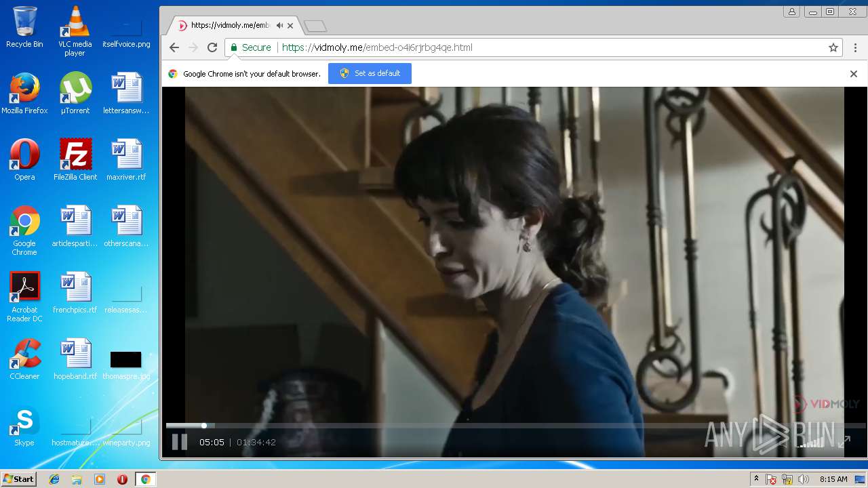Select wineparty.png desktop file

tap(126, 432)
